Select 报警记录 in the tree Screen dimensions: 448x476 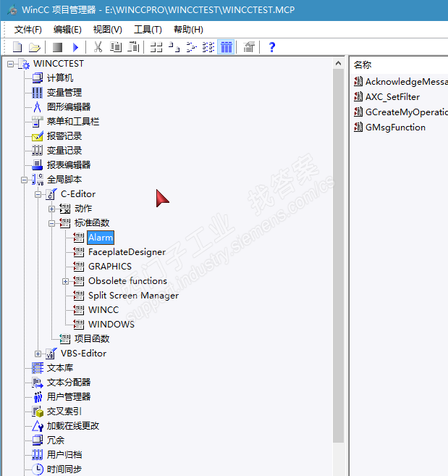[64, 136]
